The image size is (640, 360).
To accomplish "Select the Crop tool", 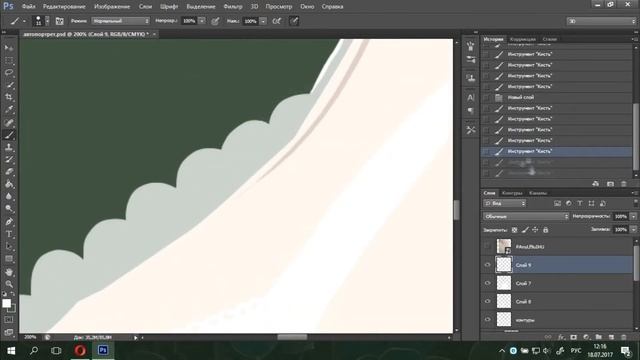I will pyautogui.click(x=9, y=97).
